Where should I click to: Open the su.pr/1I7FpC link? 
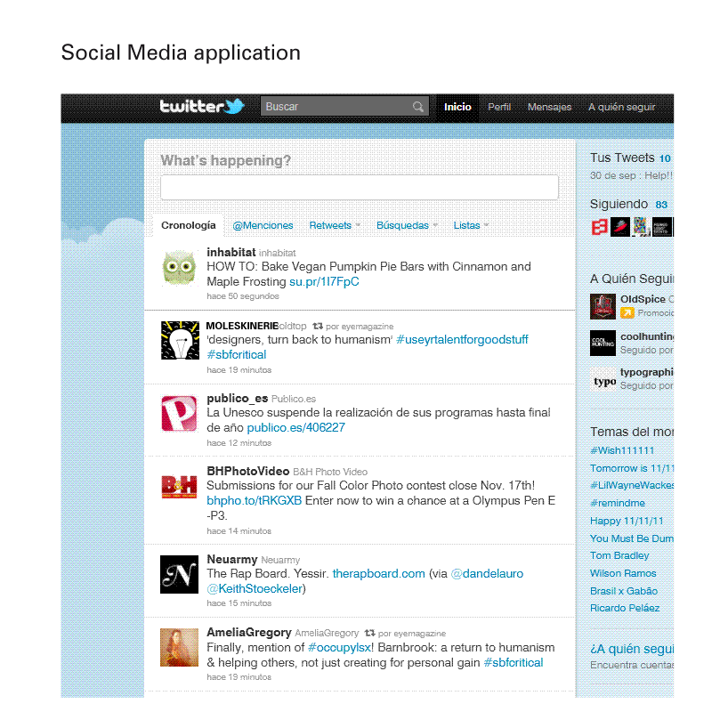click(324, 282)
